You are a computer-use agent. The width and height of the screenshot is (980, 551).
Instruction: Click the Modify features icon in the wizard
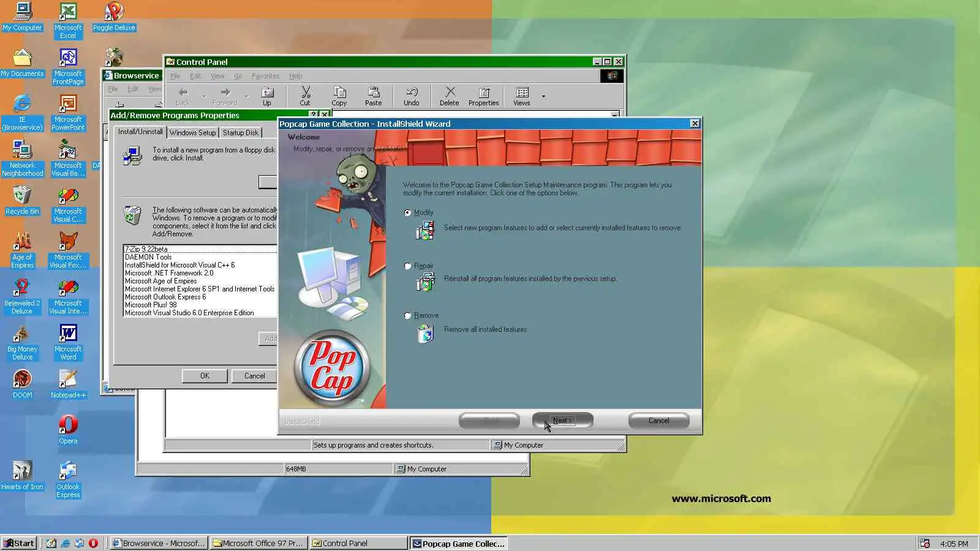tap(424, 231)
